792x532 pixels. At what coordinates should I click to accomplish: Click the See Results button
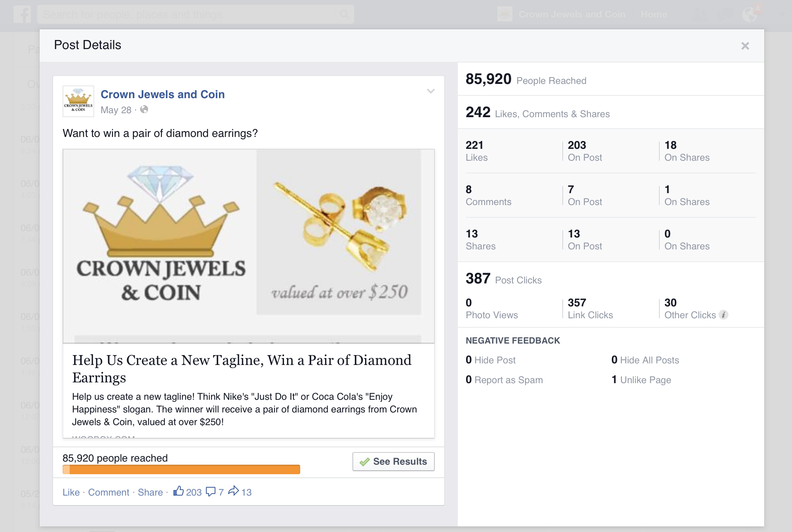(x=393, y=462)
